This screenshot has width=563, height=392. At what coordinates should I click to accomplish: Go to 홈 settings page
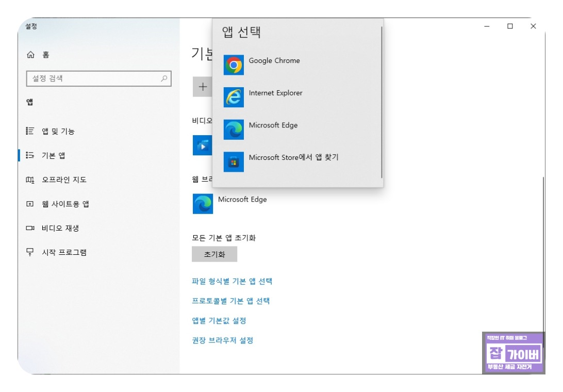[x=45, y=55]
